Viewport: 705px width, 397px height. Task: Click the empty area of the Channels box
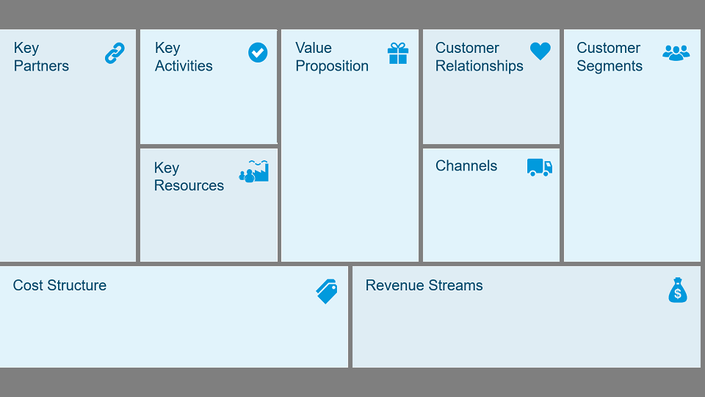[491, 218]
